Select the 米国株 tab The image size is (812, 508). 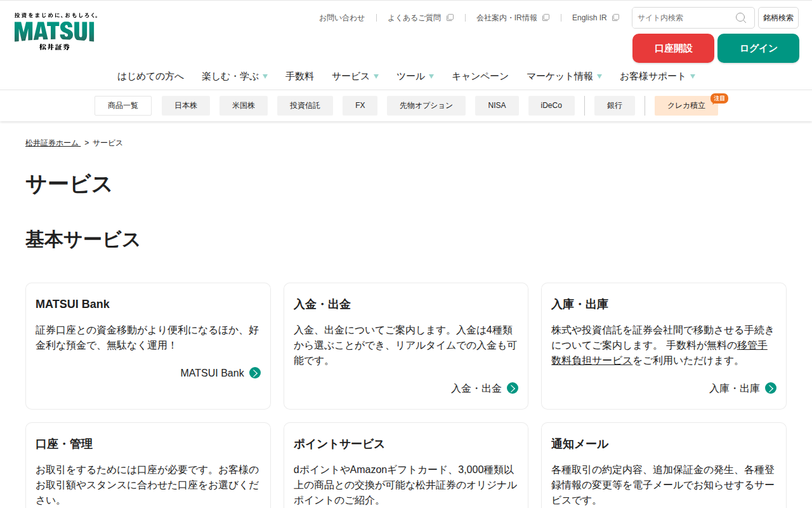click(244, 105)
